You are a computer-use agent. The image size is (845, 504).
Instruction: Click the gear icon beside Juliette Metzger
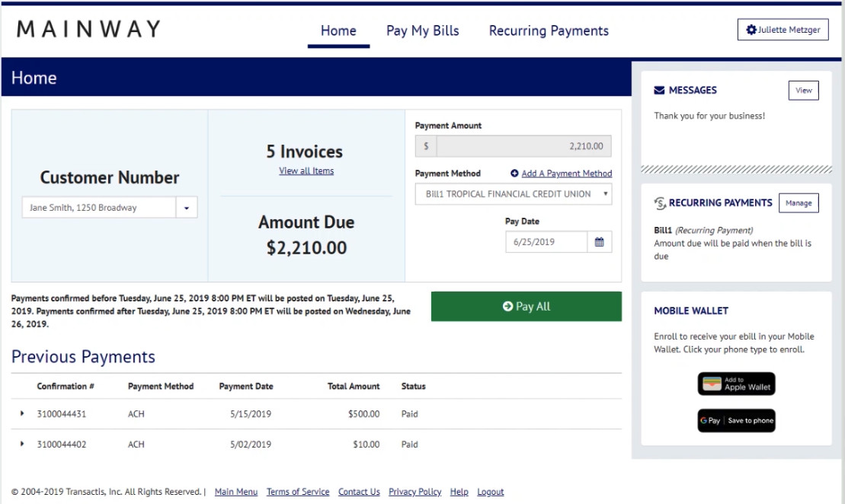click(751, 30)
